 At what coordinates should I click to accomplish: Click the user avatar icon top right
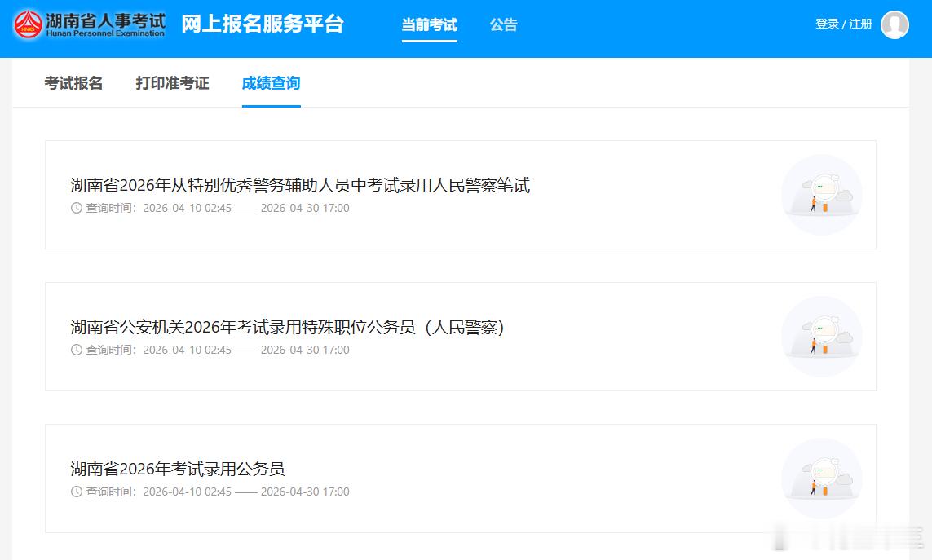[x=894, y=24]
